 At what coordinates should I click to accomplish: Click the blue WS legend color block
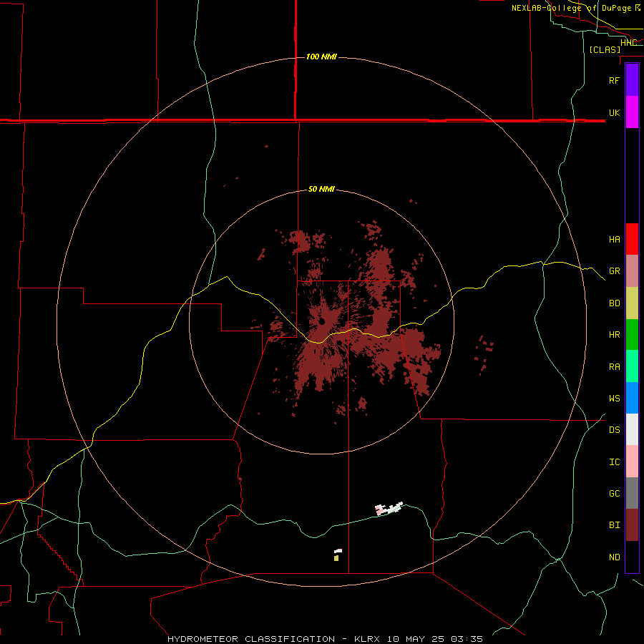coord(632,398)
